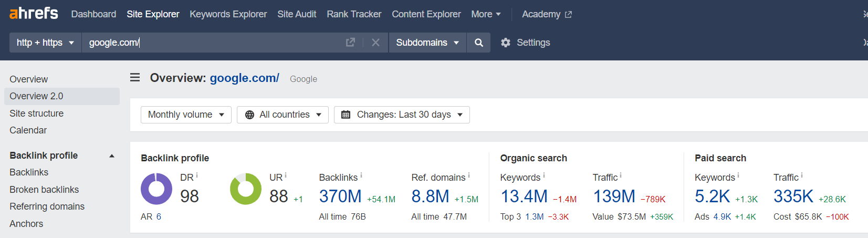Click the DR info icon
The image size is (868, 238).
(197, 175)
